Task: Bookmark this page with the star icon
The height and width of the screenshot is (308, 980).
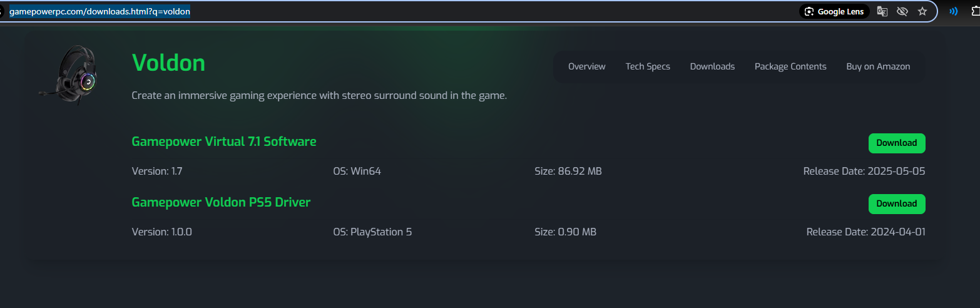Action: click(922, 11)
